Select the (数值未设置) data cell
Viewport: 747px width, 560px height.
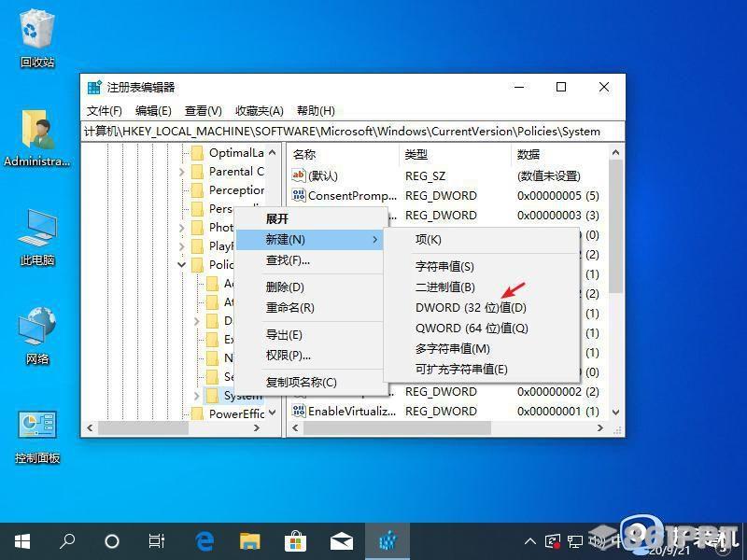[549, 176]
